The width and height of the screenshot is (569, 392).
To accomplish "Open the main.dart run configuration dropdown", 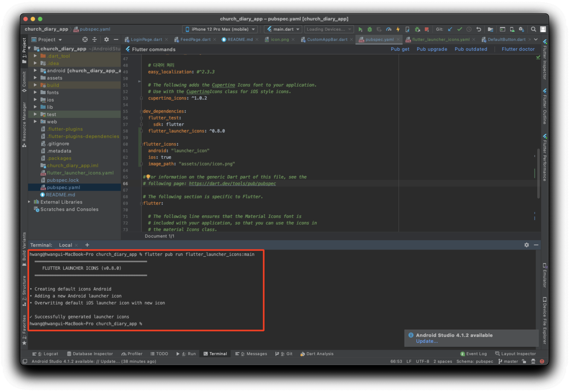I will click(283, 30).
